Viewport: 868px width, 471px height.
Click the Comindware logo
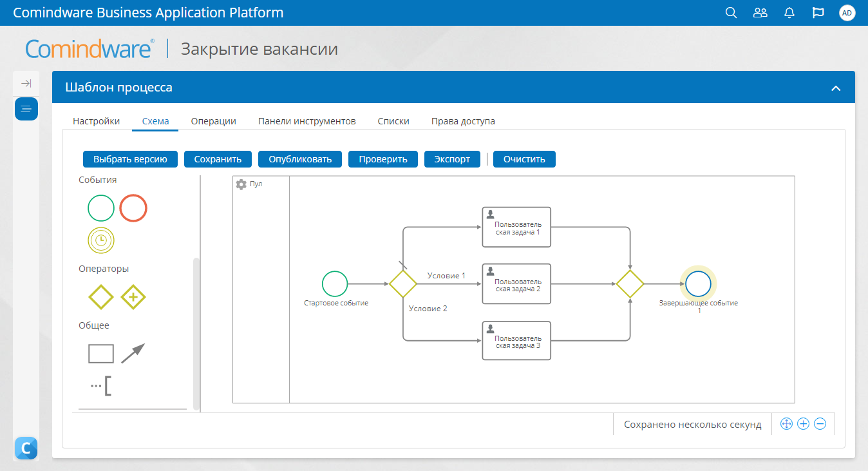(x=90, y=49)
